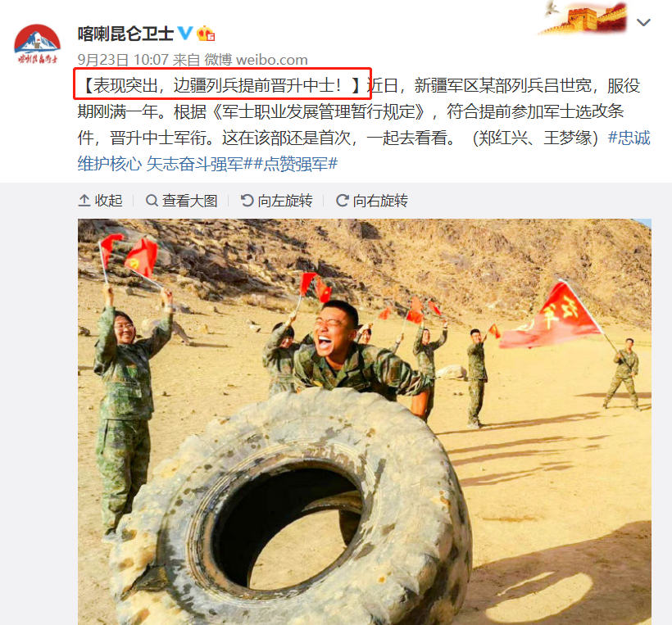Rotate the image right with 向右旋转
The image size is (672, 625).
click(x=371, y=200)
